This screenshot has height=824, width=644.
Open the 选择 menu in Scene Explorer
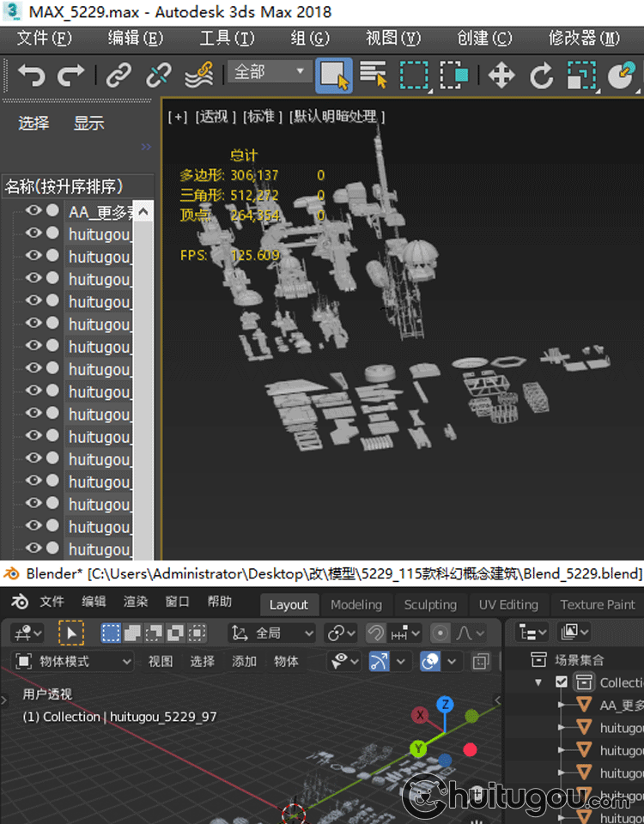click(x=33, y=123)
